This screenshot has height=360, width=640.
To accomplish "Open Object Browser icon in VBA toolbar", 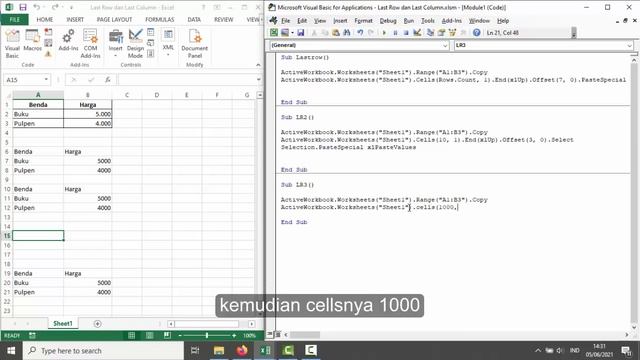I will 452,33.
